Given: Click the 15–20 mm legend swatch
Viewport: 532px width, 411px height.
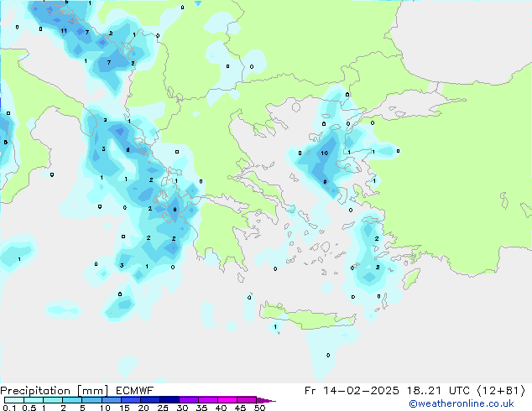Looking at the screenshot, I should [130, 400].
